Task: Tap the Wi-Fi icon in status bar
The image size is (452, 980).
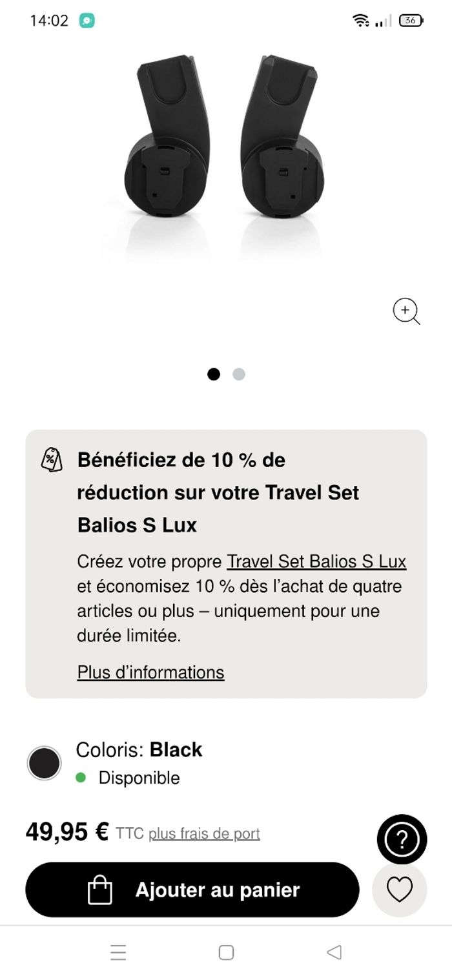Action: (x=360, y=21)
